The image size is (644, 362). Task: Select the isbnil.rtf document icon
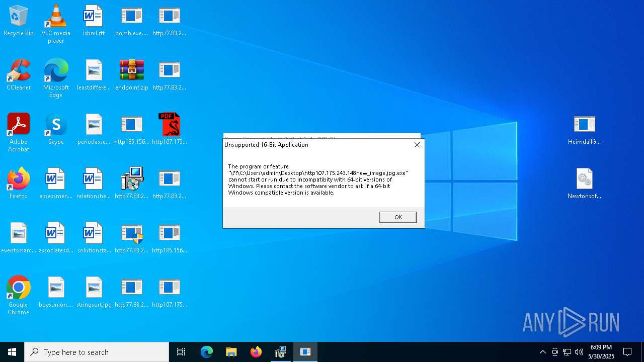click(x=94, y=21)
